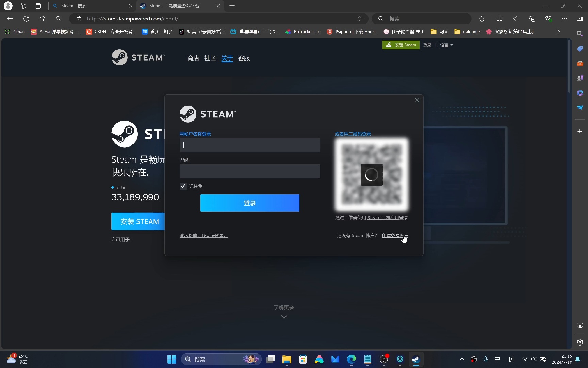This screenshot has height=368, width=588.
Task: Click the 了解更多 down chevron
Action: pyautogui.click(x=284, y=317)
